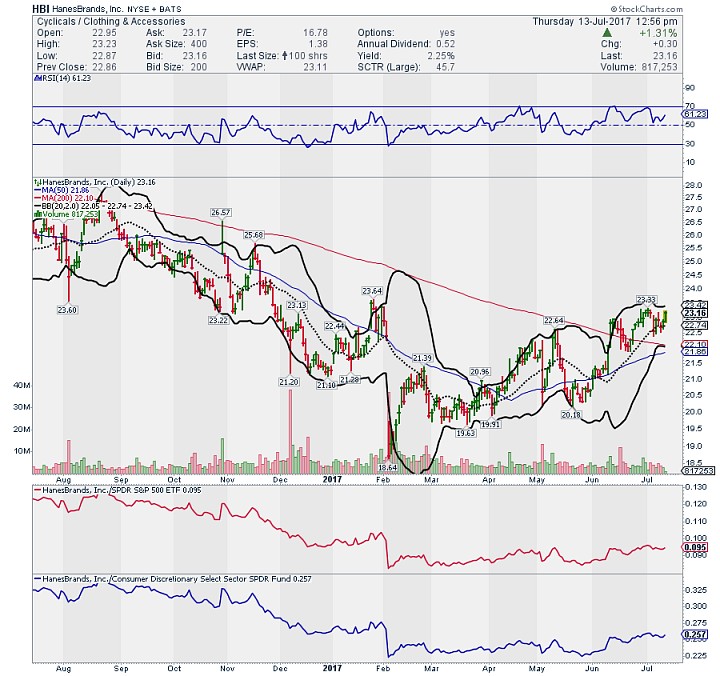Click the 40M volume axis label
720x676 pixels.
click(22, 385)
